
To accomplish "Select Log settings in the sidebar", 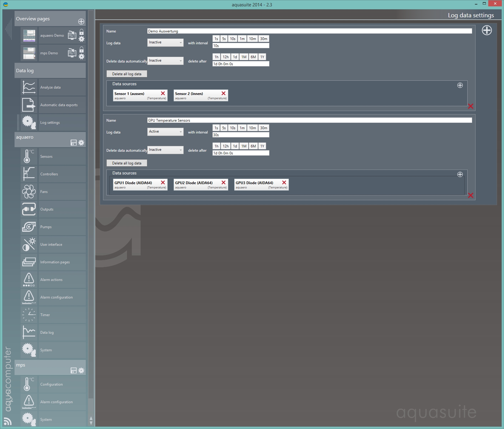I will [x=53, y=123].
